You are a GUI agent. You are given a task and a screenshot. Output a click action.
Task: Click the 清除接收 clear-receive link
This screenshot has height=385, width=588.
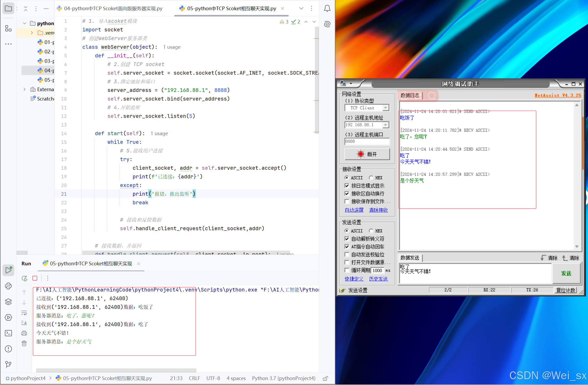click(x=378, y=210)
